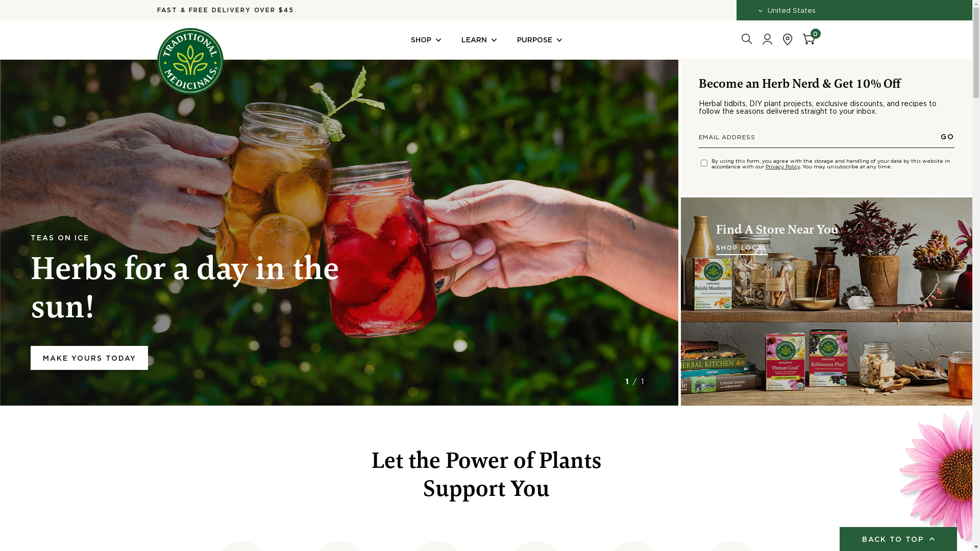Click the Make Yours Today button
980x551 pixels.
(x=89, y=358)
